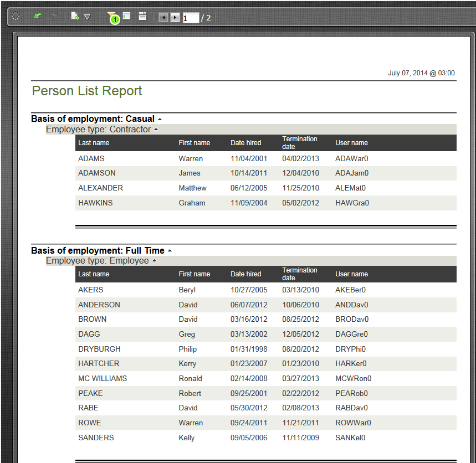Viewport: 476px width, 463px height.
Task: Click the July 07, 2014 timestamp
Action: tap(422, 73)
